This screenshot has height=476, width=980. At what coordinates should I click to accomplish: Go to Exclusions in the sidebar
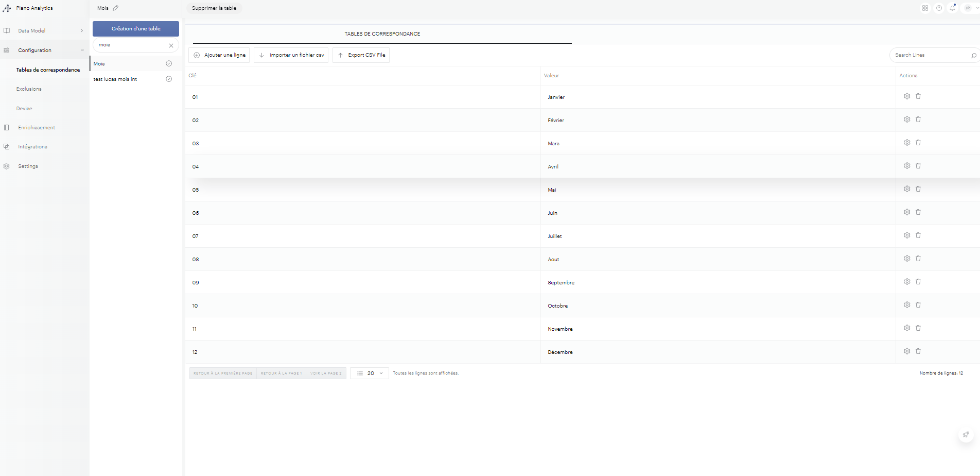[x=29, y=89]
